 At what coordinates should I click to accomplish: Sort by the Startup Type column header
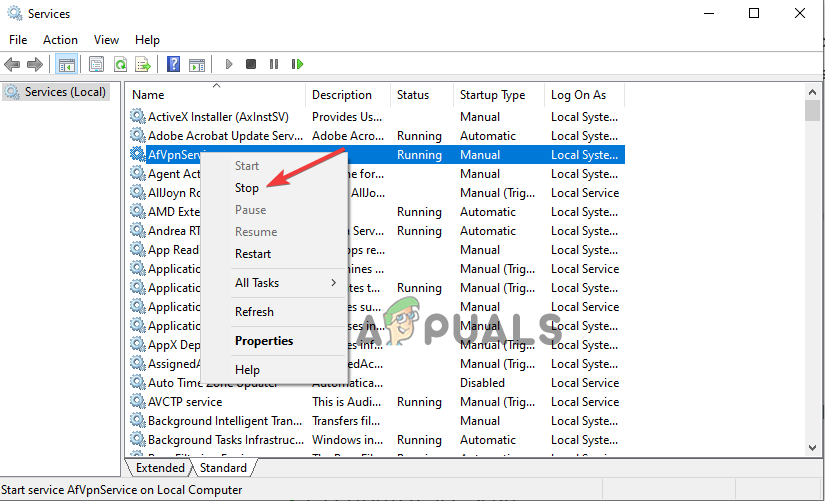tap(498, 95)
